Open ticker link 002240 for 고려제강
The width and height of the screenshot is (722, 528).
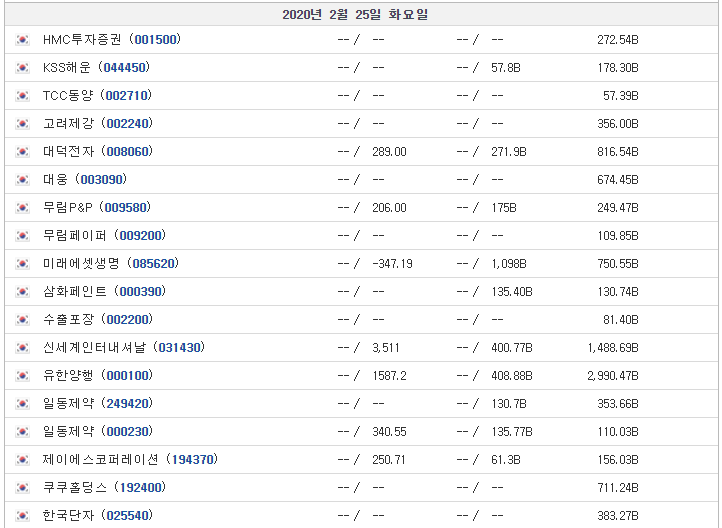(128, 123)
